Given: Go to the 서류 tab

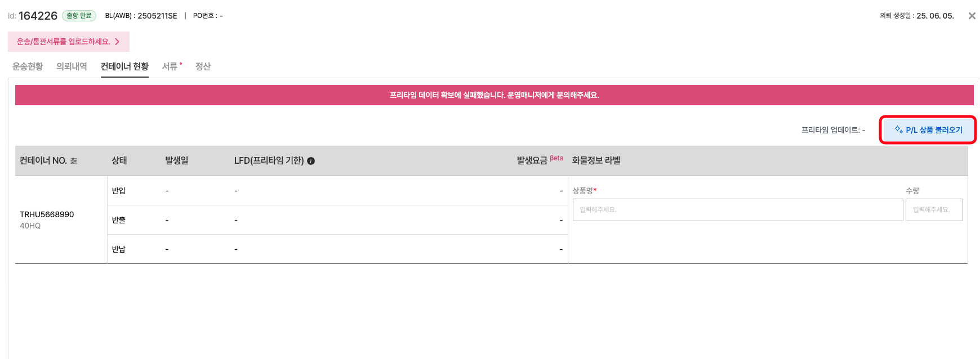Looking at the screenshot, I should tap(170, 66).
